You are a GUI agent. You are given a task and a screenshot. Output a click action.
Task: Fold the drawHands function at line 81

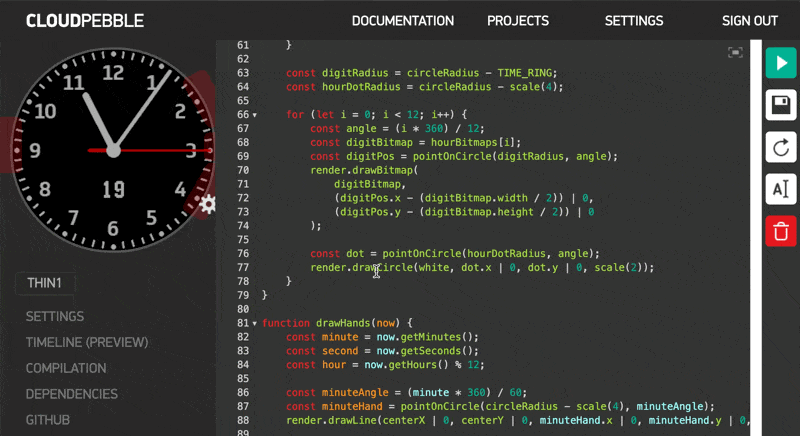(254, 323)
